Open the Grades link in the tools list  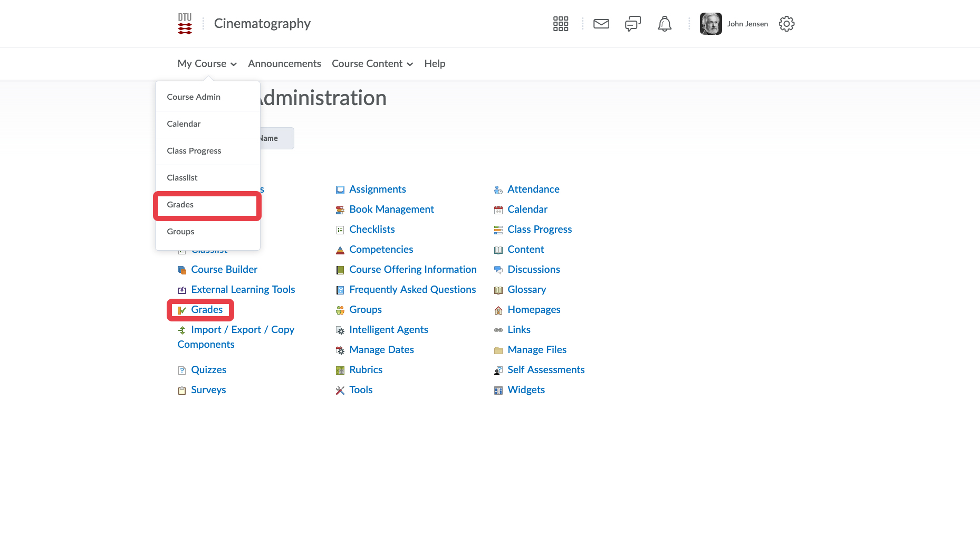pyautogui.click(x=206, y=310)
